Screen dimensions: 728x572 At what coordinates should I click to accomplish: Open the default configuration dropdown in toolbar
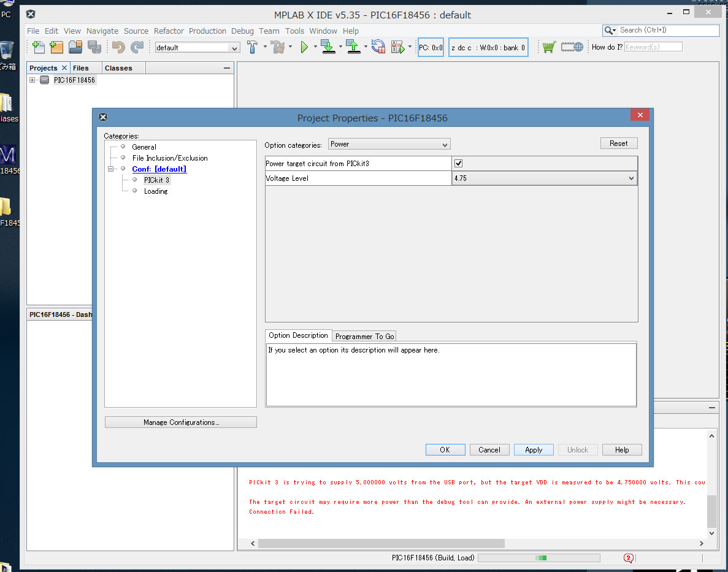click(197, 47)
